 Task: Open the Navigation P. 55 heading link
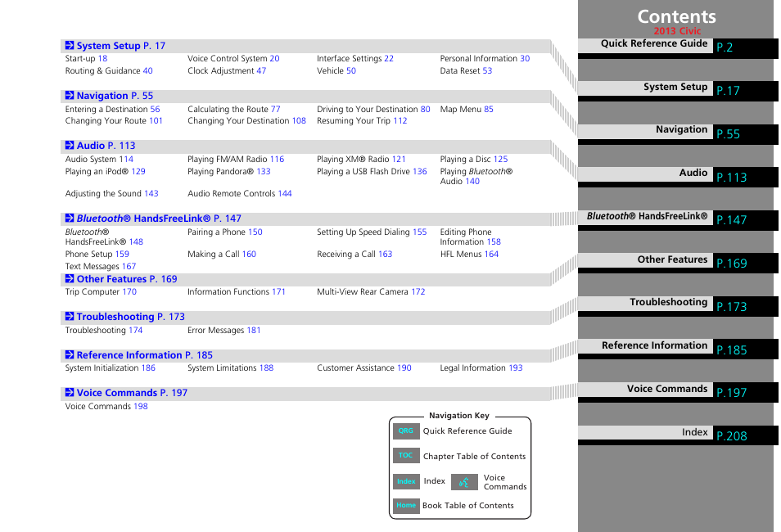coord(115,96)
